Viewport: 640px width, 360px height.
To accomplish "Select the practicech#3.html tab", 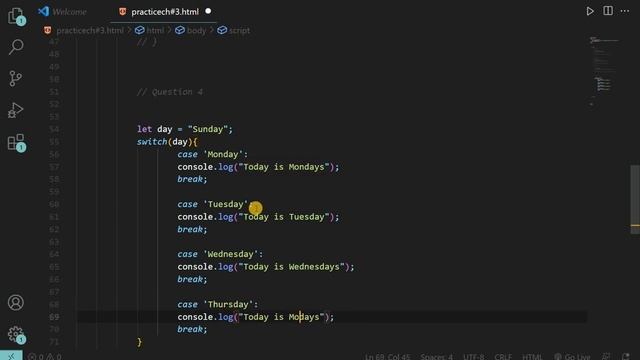I will (x=164, y=12).
